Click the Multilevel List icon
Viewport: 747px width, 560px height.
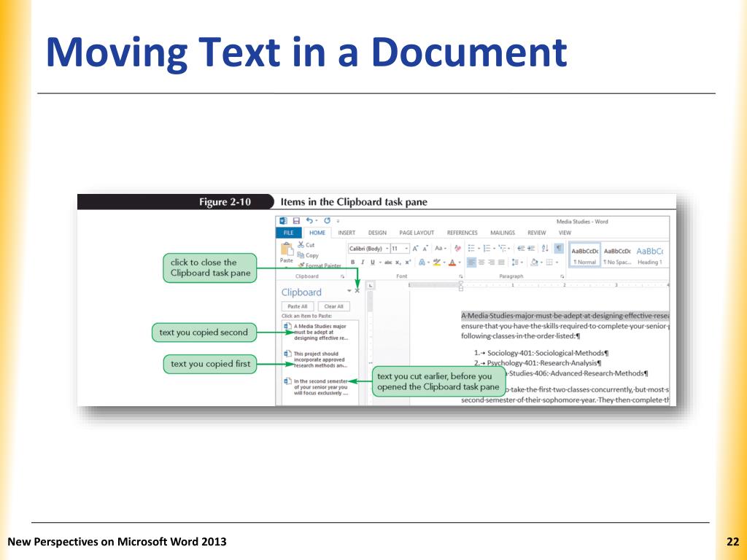click(x=503, y=249)
